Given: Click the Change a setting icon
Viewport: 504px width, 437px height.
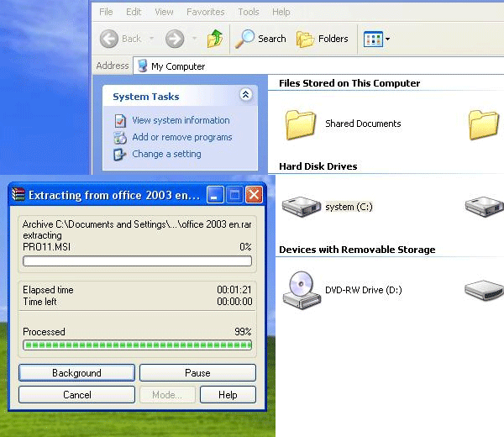Looking at the screenshot, I should pyautogui.click(x=120, y=155).
